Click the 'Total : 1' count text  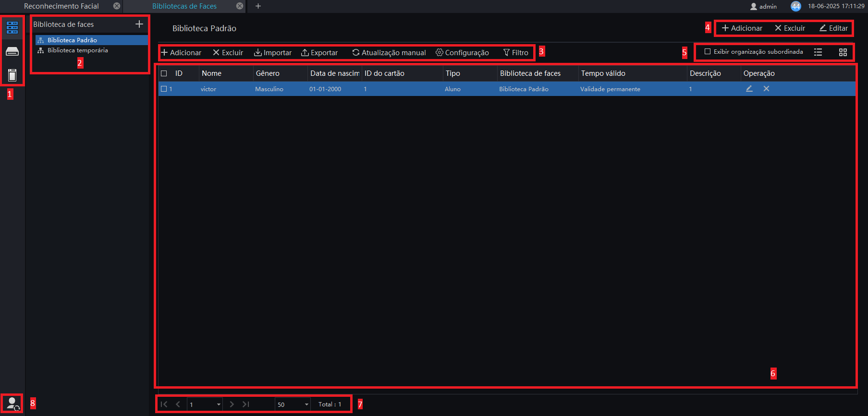[330, 404]
